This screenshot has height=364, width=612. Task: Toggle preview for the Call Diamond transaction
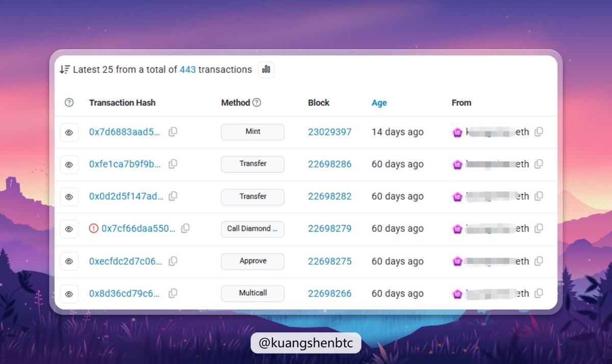pos(69,229)
